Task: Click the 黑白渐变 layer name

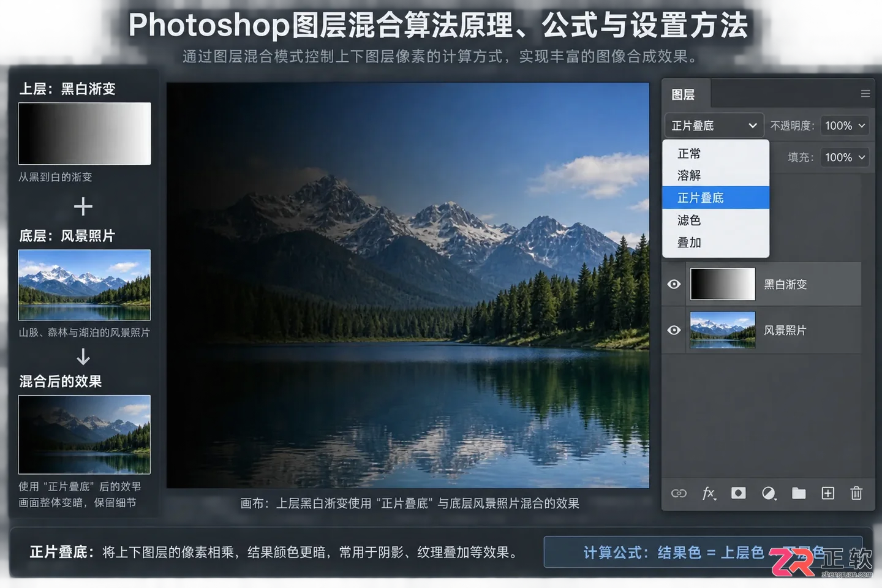Action: click(785, 284)
